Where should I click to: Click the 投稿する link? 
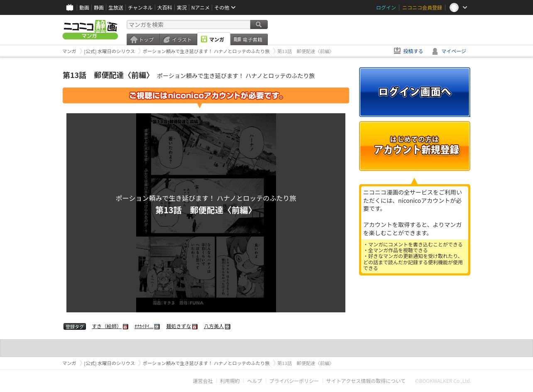[413, 51]
